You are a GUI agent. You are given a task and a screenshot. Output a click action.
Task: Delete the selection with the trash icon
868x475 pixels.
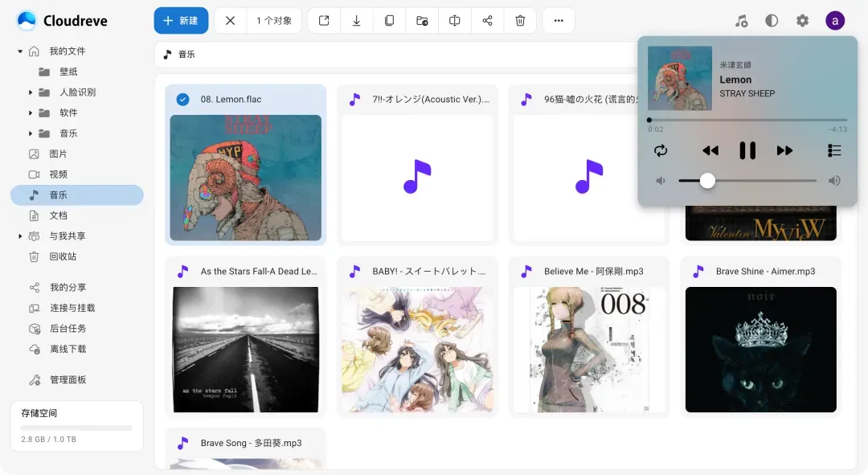(520, 21)
